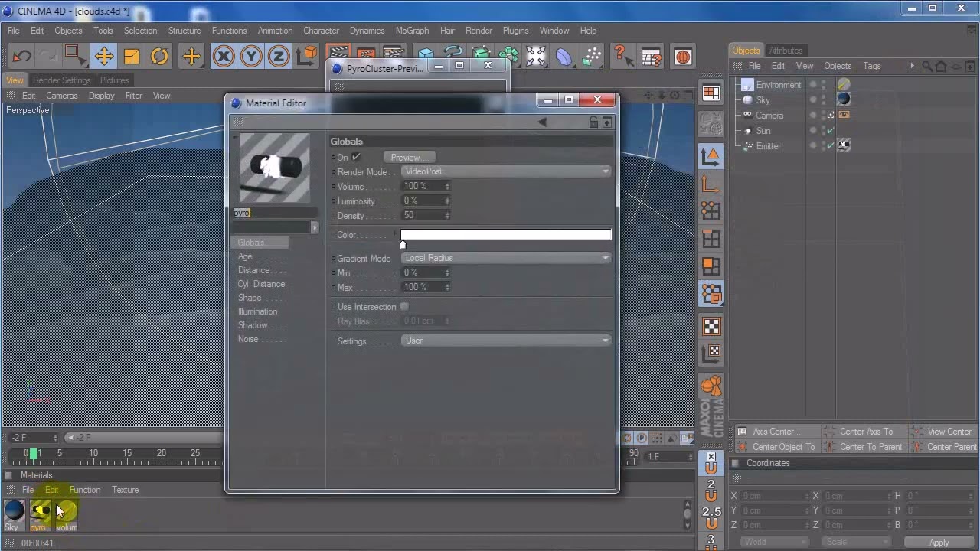Click the pyro material preview thumbnail
Screen dimensions: 980x551
[275, 168]
